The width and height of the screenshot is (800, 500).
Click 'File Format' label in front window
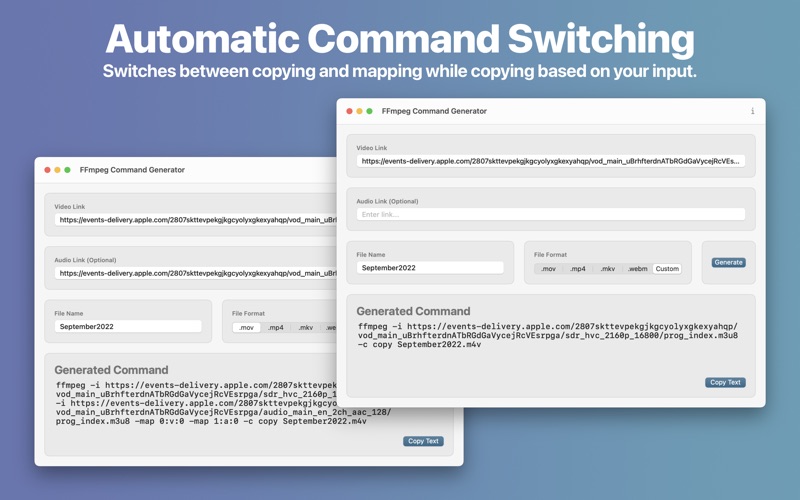(551, 255)
